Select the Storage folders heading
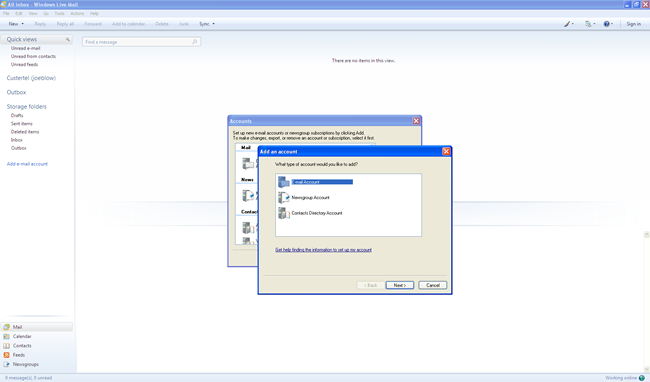This screenshot has height=382, width=650. 27,106
